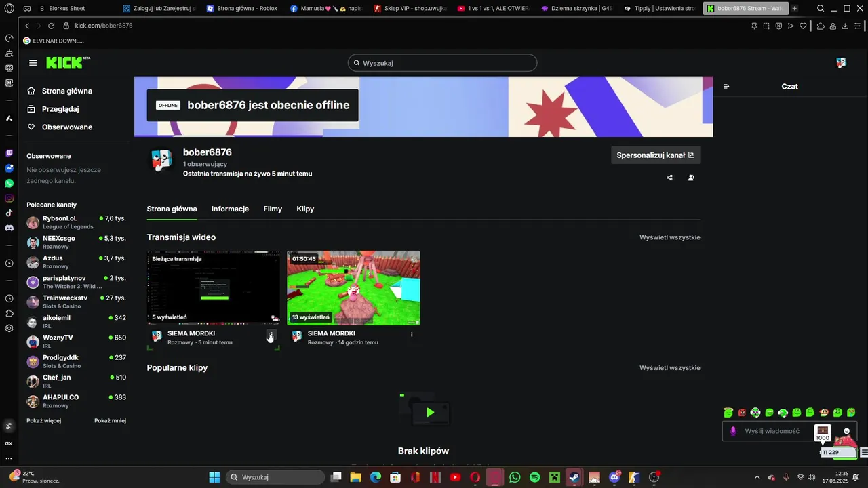Open AHAPULCO recommended channel

(76, 401)
